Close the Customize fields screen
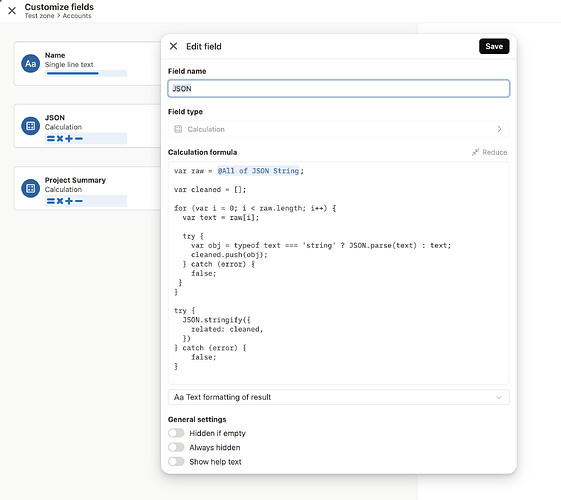561x500 pixels. pyautogui.click(x=12, y=11)
